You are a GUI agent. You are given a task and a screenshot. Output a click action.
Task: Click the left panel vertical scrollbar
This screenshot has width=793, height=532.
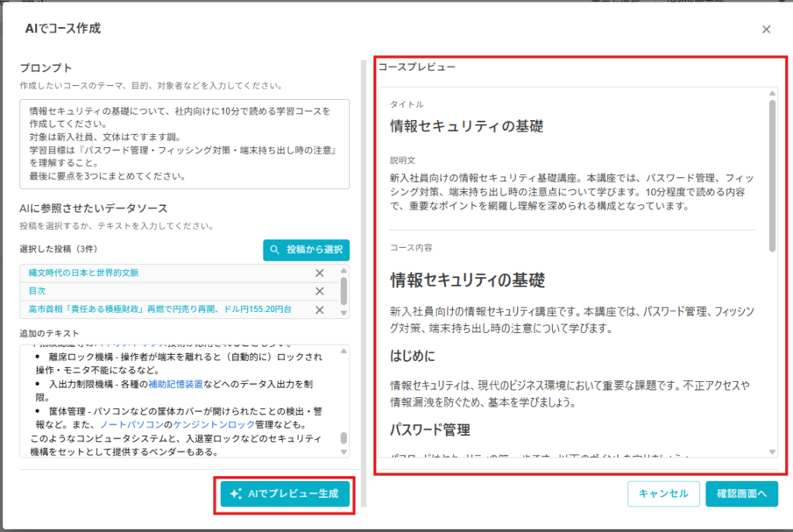pos(362,279)
